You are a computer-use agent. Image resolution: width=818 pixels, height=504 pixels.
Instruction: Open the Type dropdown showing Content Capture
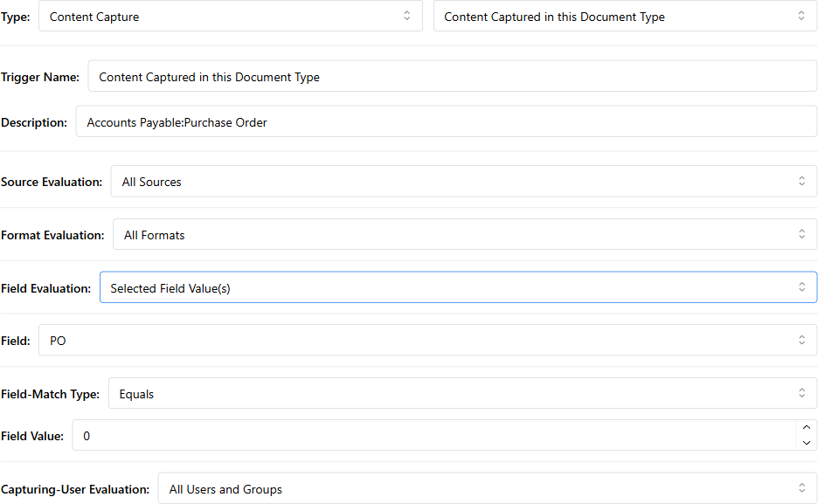pyautogui.click(x=230, y=16)
